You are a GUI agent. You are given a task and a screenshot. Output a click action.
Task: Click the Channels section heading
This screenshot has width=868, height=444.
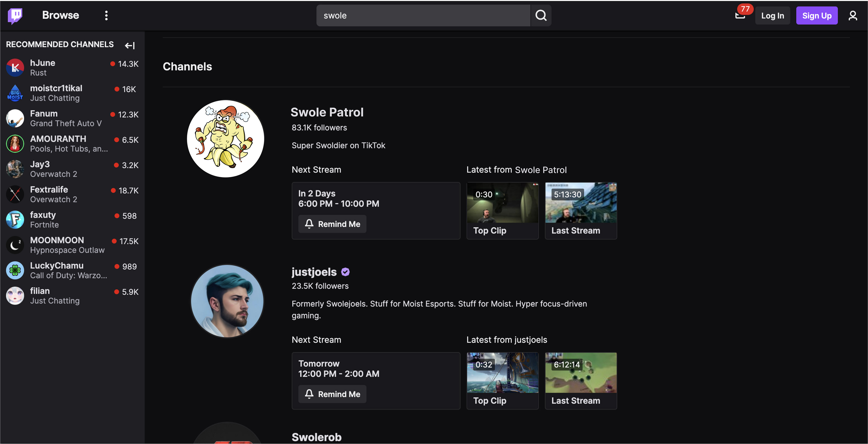click(x=187, y=66)
